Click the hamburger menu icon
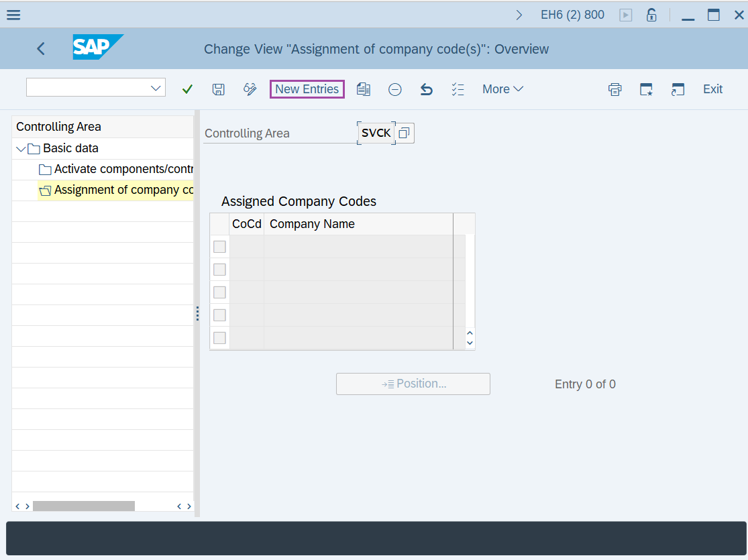748x560 pixels. 13,15
